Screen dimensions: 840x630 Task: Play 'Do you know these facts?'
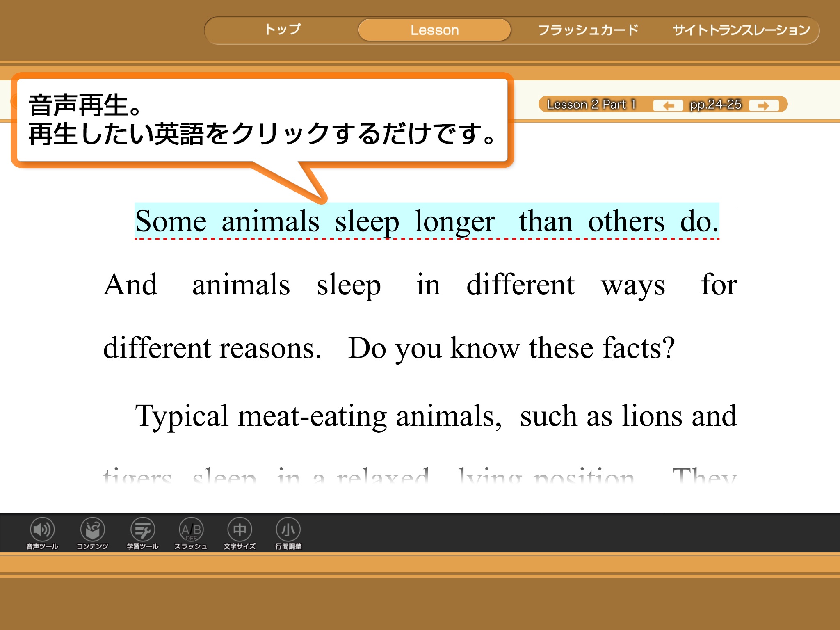tap(511, 348)
